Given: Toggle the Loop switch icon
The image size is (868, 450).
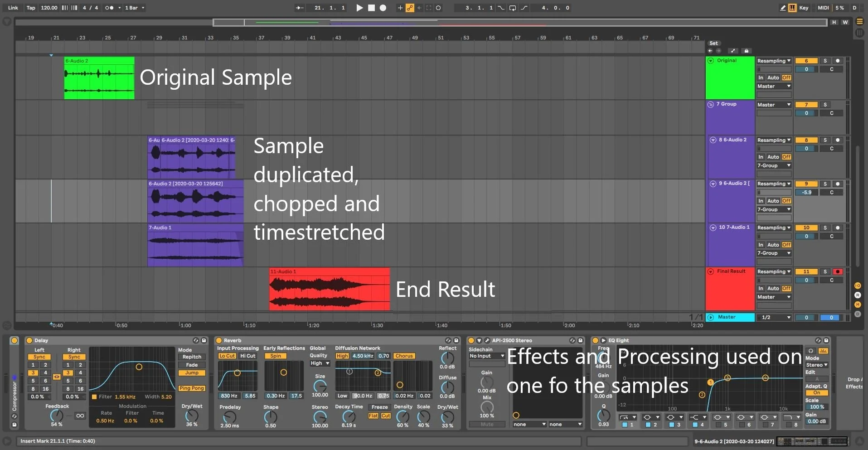Looking at the screenshot, I should [512, 8].
